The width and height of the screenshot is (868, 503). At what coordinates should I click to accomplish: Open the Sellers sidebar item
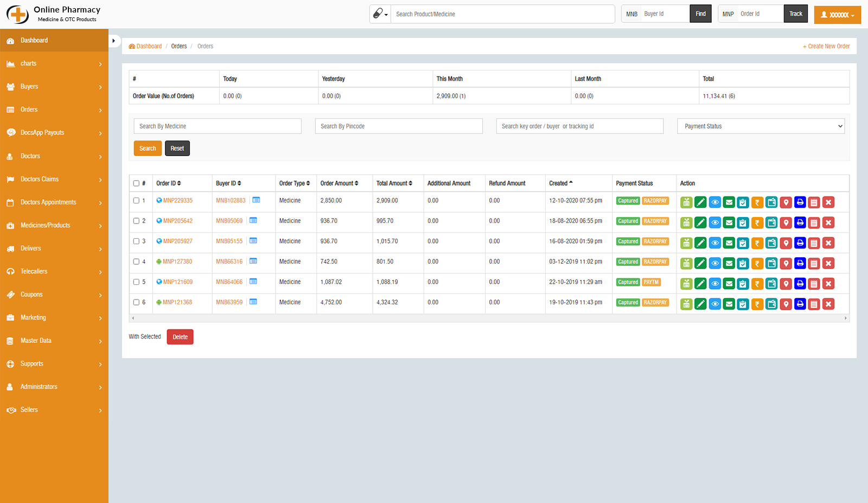coord(54,410)
